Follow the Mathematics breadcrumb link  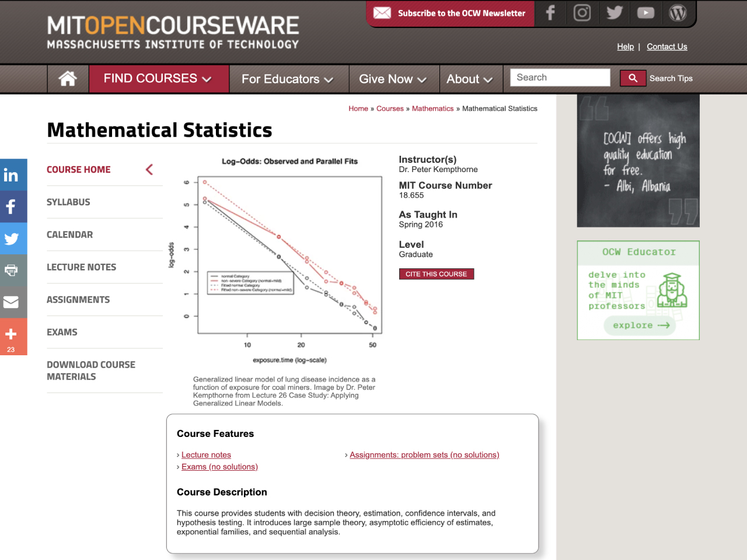(432, 108)
